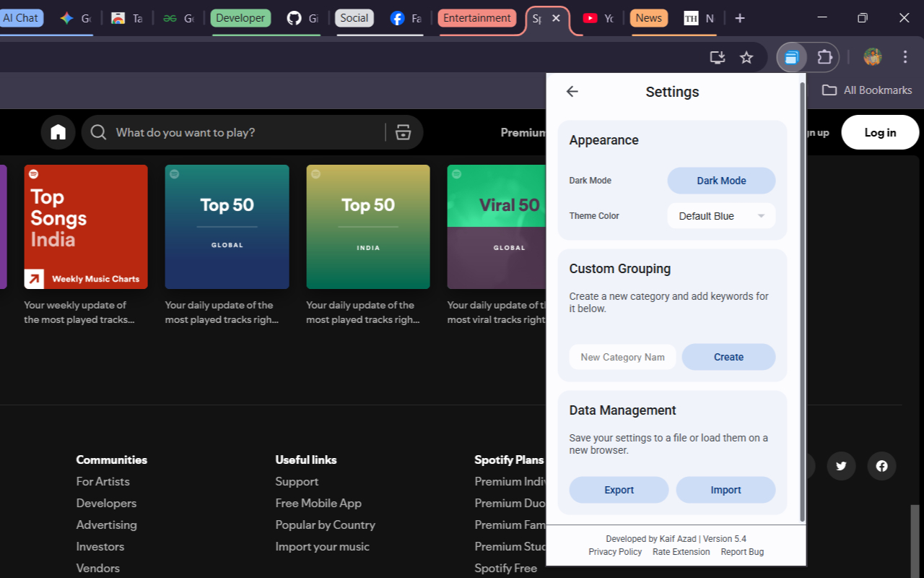
Task: Open the Twitter icon in Spotify footer
Action: point(841,466)
